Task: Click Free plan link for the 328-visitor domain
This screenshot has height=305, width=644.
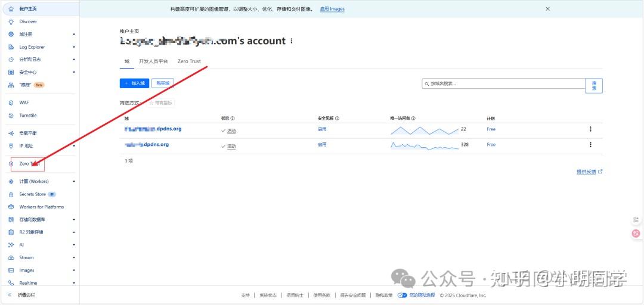Action: (491, 145)
